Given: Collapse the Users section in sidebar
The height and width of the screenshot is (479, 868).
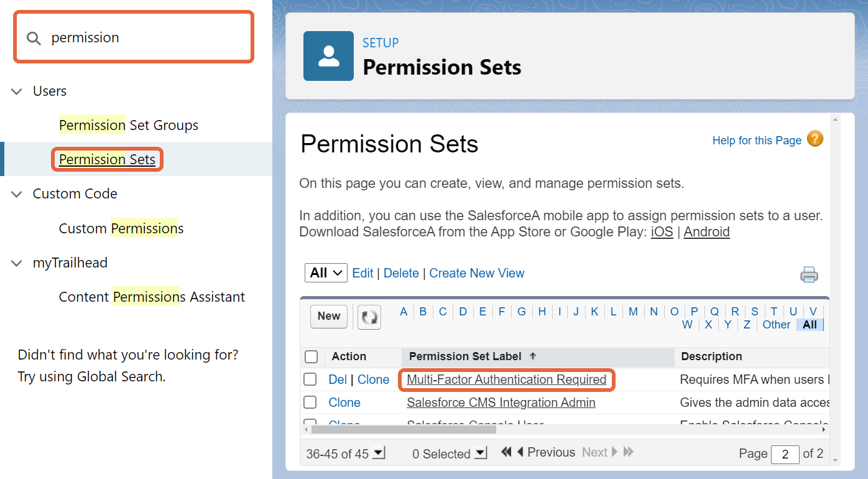Looking at the screenshot, I should (16, 91).
